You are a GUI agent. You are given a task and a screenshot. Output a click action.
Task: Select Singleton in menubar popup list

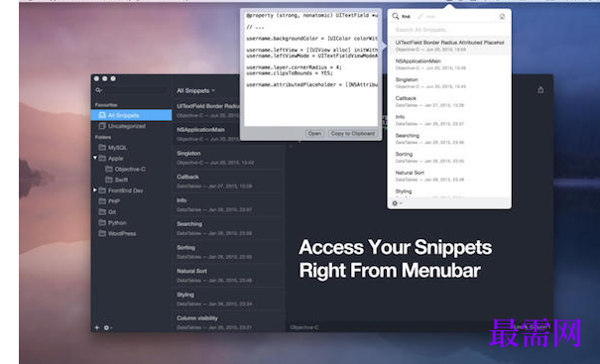(449, 82)
